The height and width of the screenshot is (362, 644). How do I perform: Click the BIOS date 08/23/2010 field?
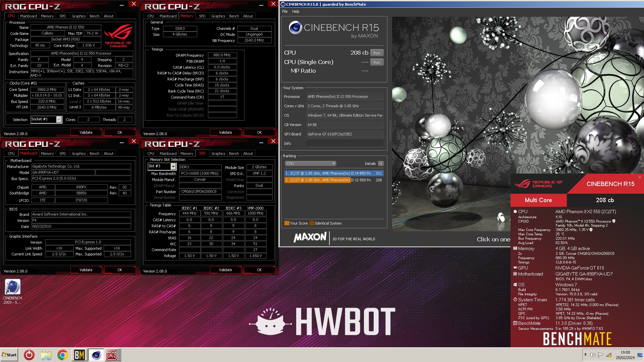[x=81, y=226]
